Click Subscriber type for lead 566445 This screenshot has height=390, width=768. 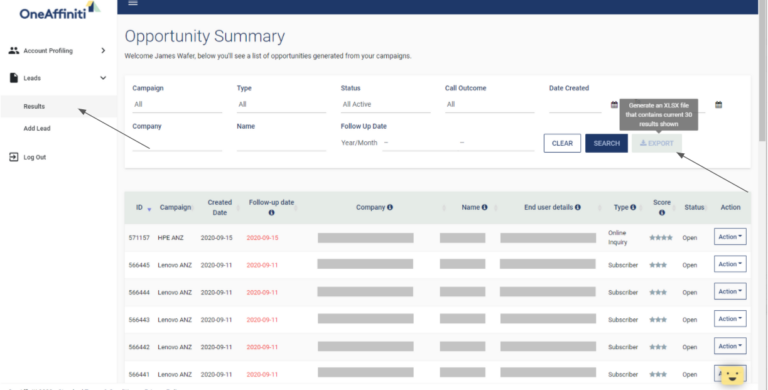[623, 265]
